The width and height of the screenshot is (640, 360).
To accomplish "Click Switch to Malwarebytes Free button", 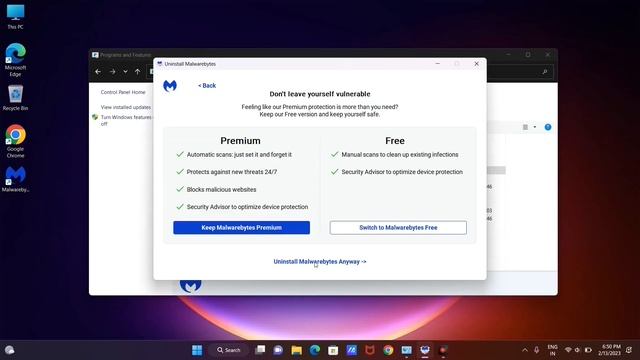I will 398,228.
